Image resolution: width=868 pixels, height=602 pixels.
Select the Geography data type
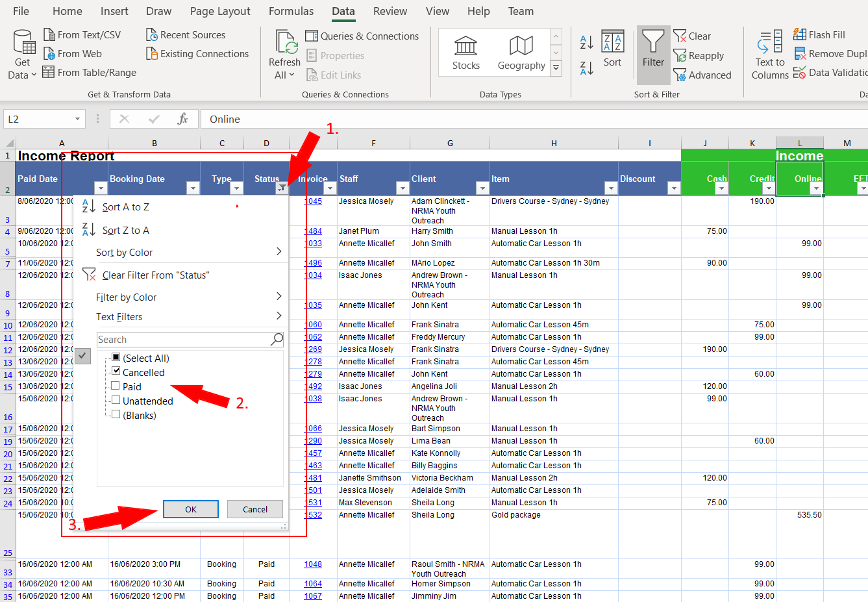click(521, 53)
